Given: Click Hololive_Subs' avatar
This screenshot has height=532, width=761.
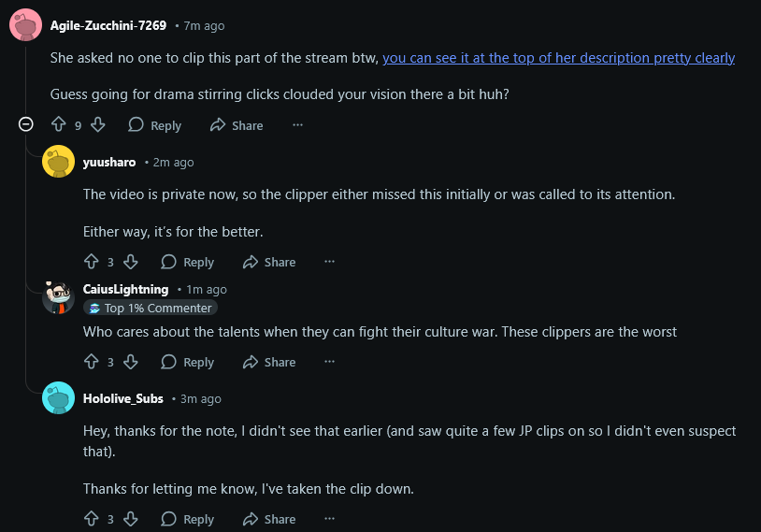Looking at the screenshot, I should click(x=59, y=398).
